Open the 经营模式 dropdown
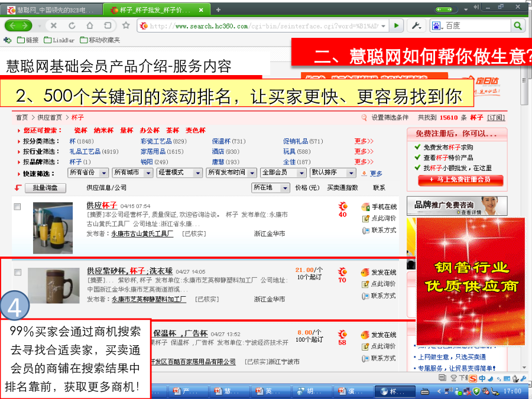 (180, 173)
